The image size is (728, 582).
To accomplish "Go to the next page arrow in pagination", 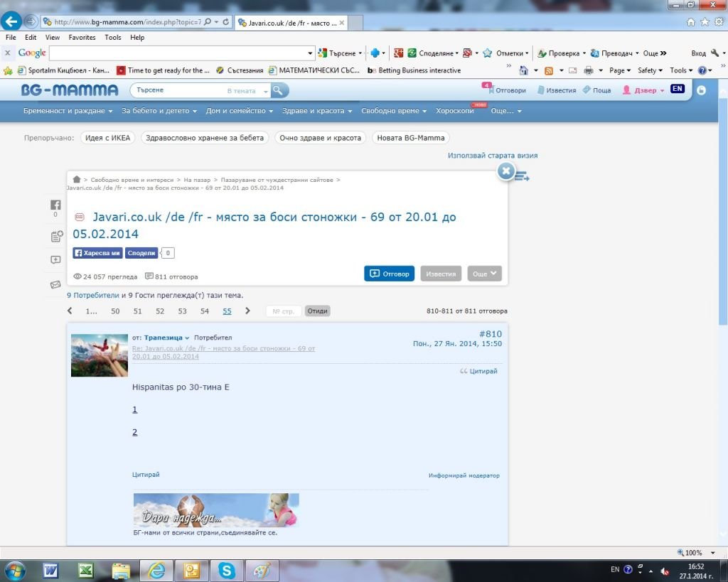I will [x=247, y=311].
